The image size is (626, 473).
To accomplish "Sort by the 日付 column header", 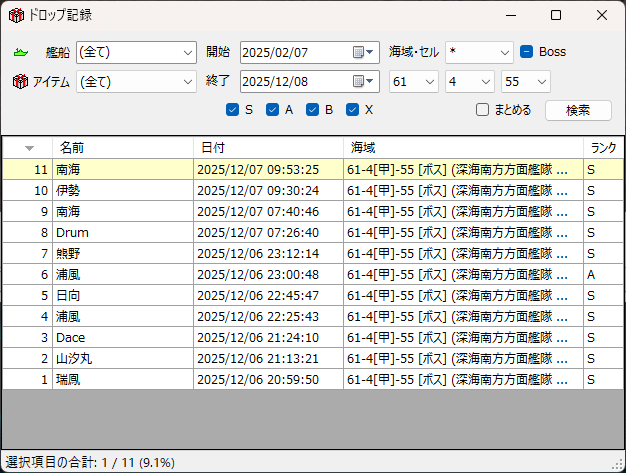I will (x=268, y=148).
